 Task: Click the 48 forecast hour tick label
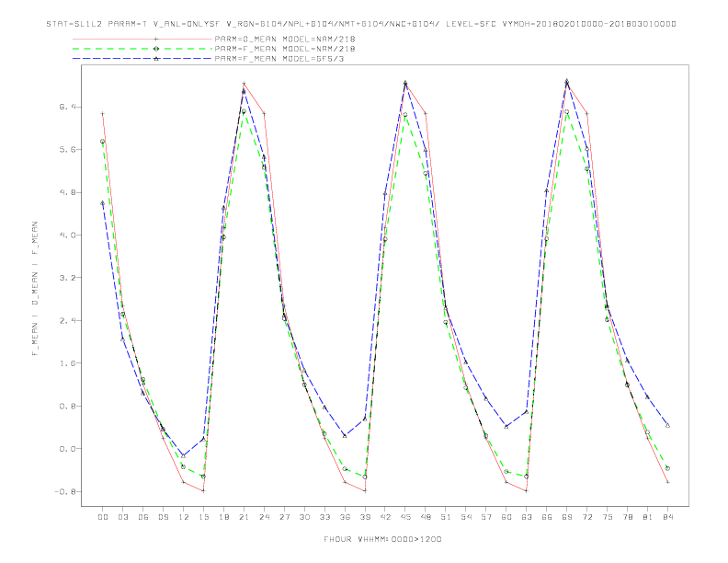pos(426,517)
